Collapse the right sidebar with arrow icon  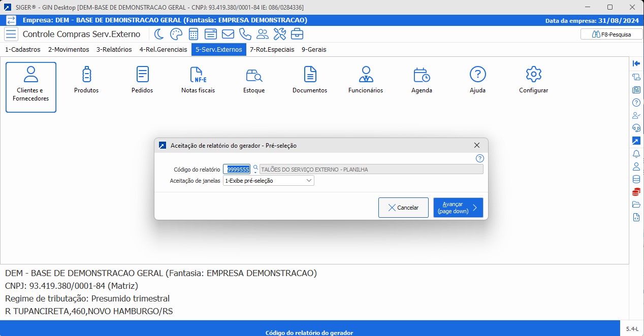pos(636,63)
